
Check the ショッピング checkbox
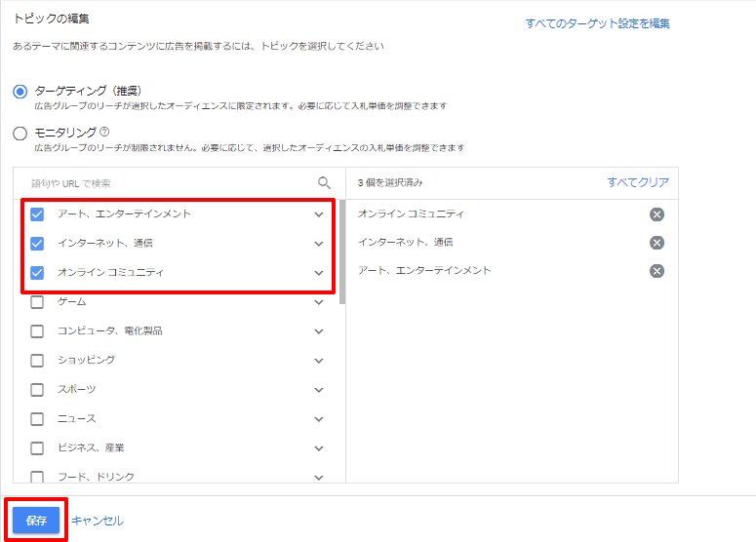click(x=37, y=361)
